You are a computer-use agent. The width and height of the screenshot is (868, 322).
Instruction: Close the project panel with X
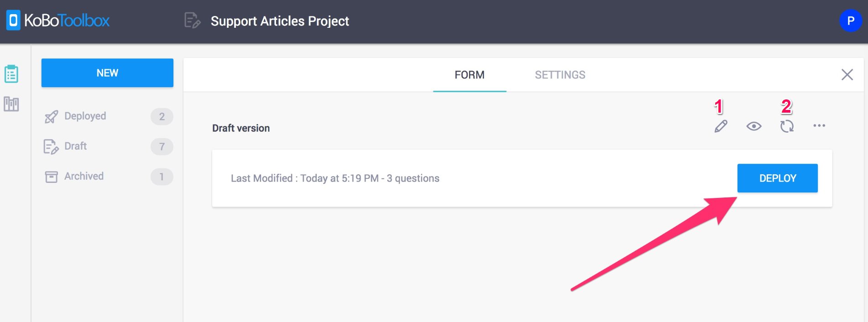coord(847,75)
